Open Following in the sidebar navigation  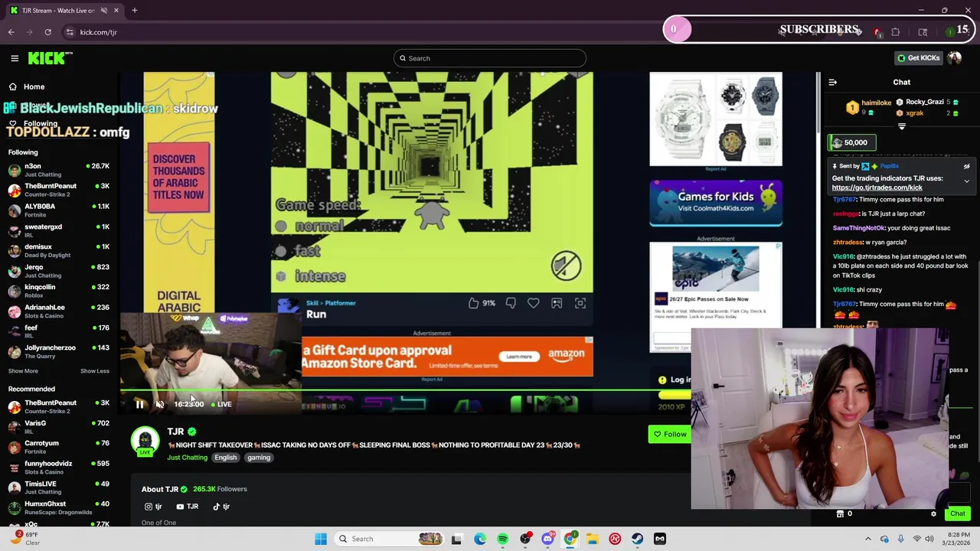(x=41, y=123)
